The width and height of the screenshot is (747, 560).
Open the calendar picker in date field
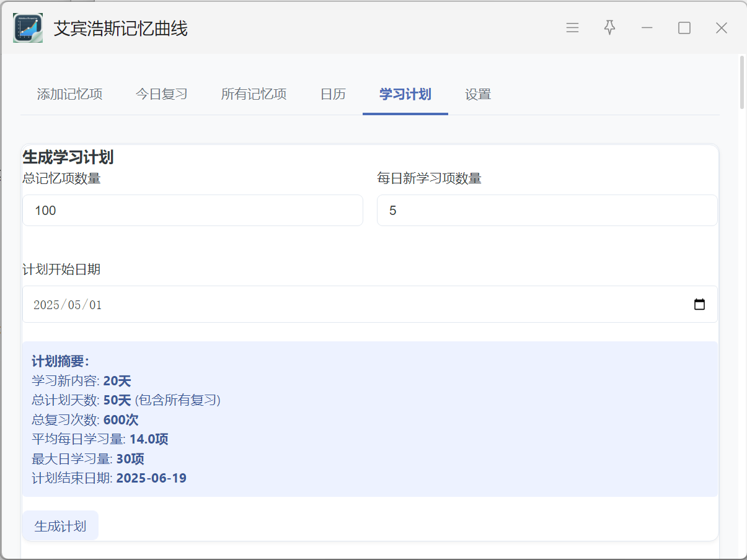(x=699, y=305)
